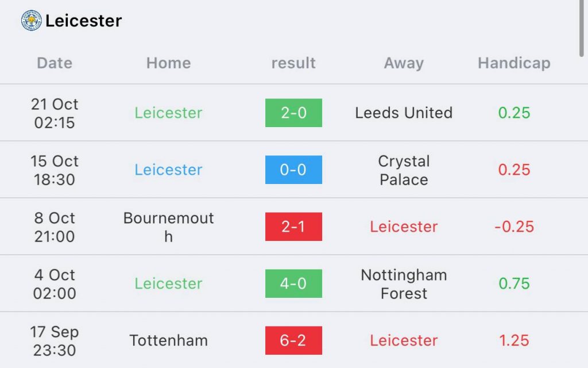
Task: Click the Home column header
Action: (x=168, y=63)
